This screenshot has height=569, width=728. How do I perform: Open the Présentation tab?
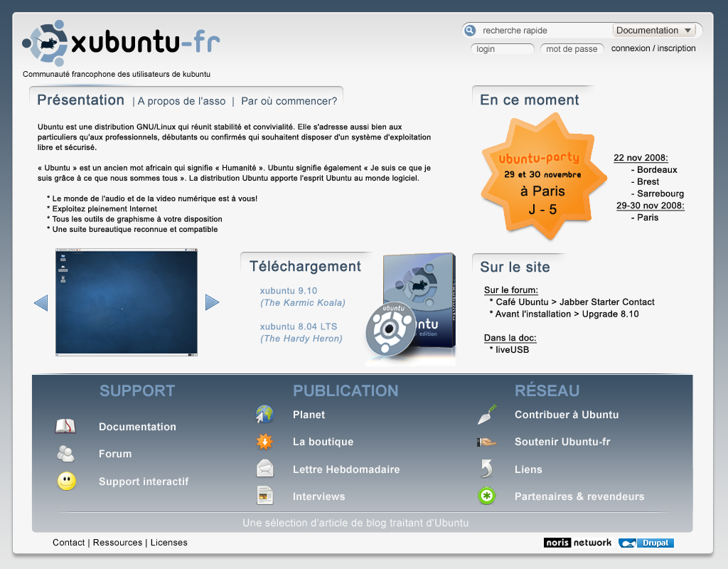tap(80, 100)
